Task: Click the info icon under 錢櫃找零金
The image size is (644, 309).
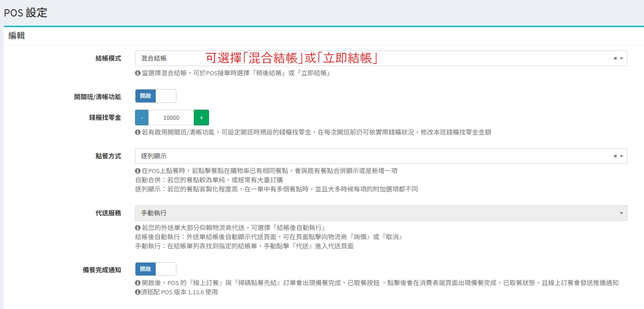Action: click(137, 132)
